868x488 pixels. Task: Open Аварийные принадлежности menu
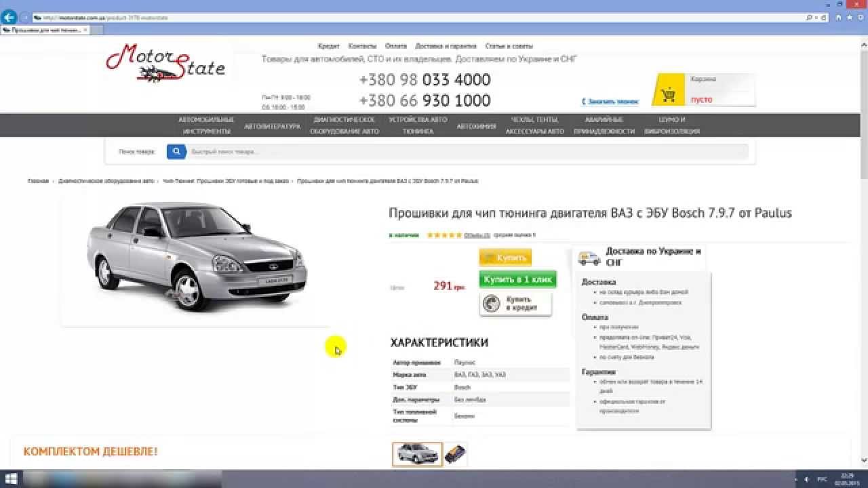click(x=604, y=125)
